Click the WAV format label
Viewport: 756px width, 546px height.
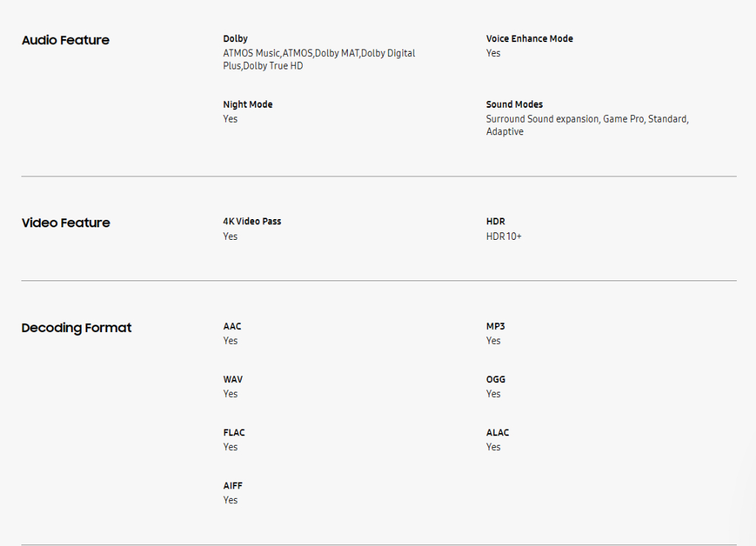233,379
